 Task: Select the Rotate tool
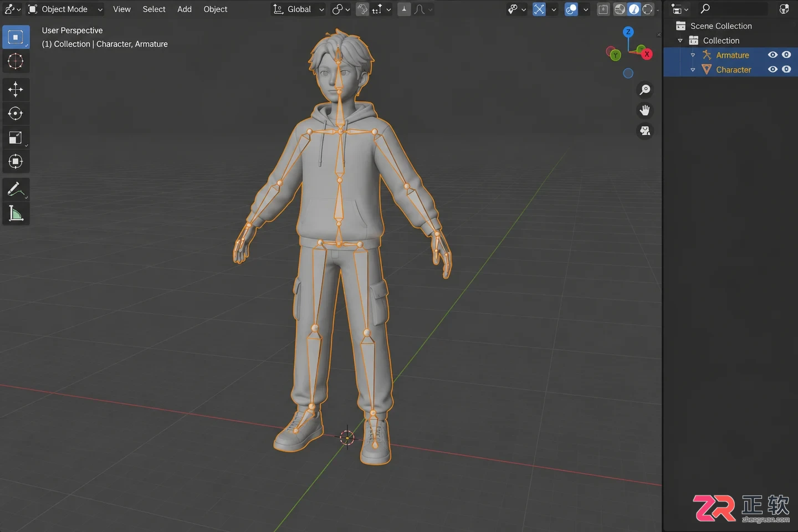16,114
